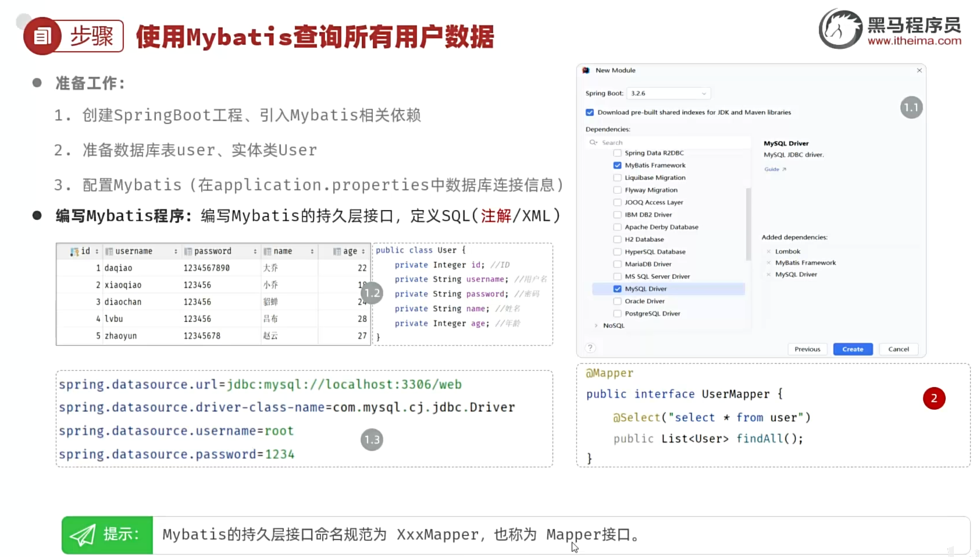The image size is (980, 557).
Task: Open the help question mark in New Module dialog
Action: pos(590,348)
